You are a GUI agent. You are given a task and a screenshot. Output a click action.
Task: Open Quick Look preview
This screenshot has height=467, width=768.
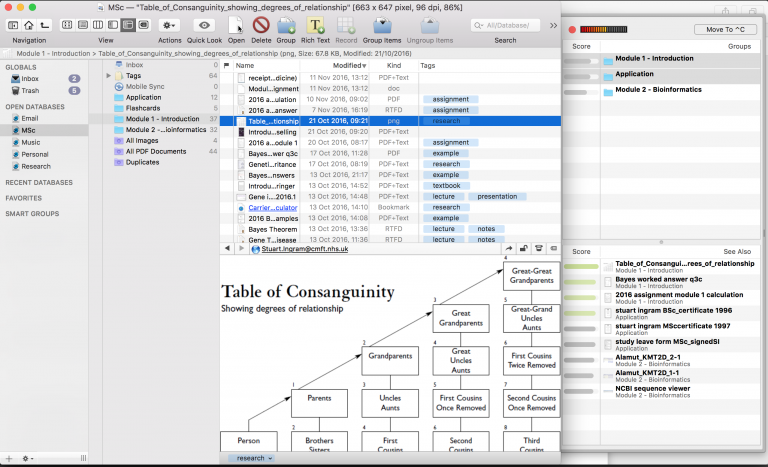(204, 25)
